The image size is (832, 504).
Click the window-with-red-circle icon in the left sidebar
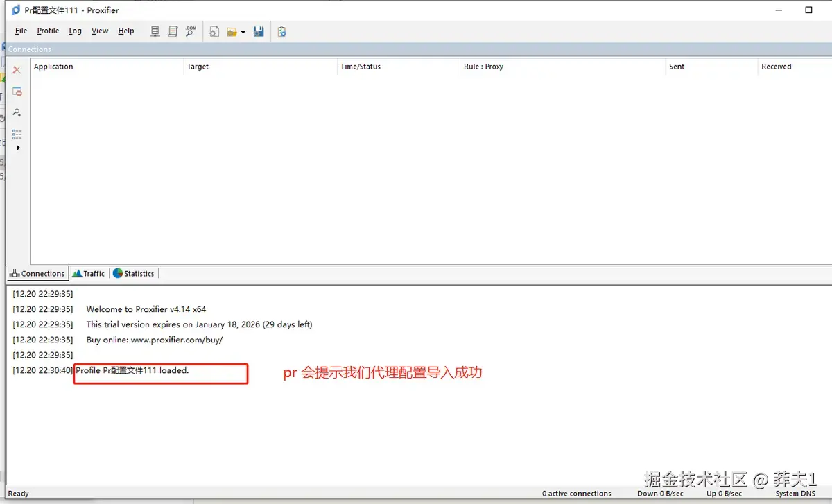17,92
